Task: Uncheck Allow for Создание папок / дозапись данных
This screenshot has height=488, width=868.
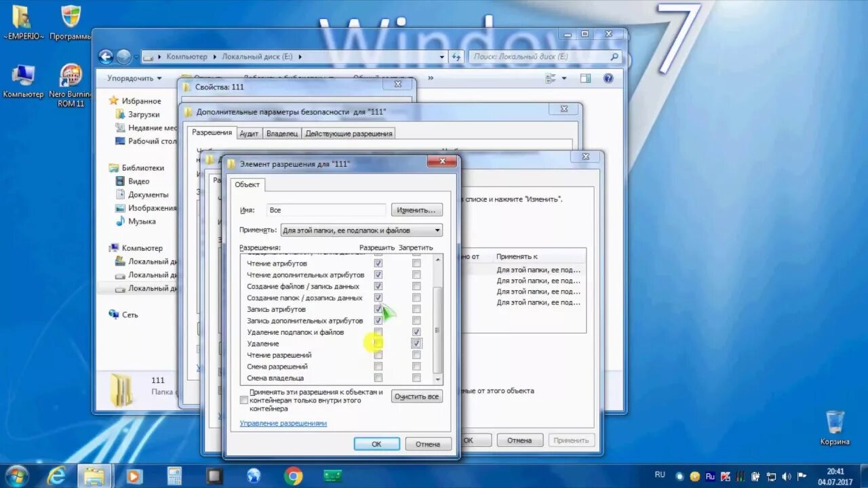Action: click(x=378, y=298)
